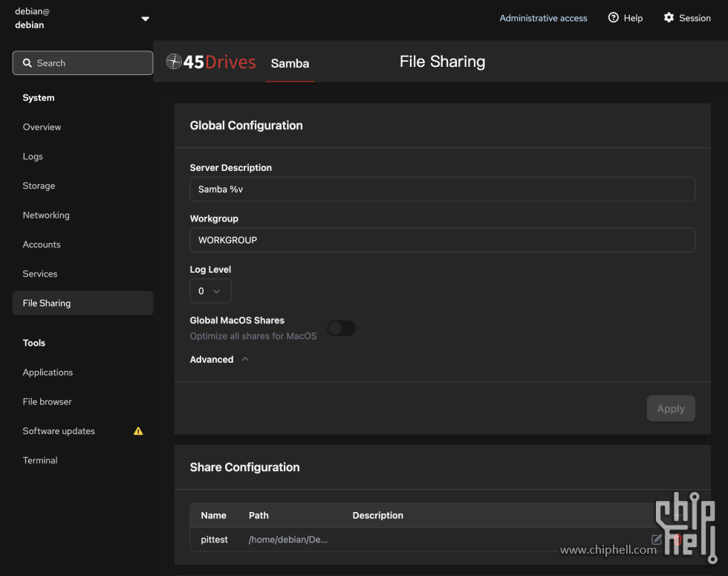Click the debian@debian host label
This screenshot has width=728, height=576.
[32, 18]
